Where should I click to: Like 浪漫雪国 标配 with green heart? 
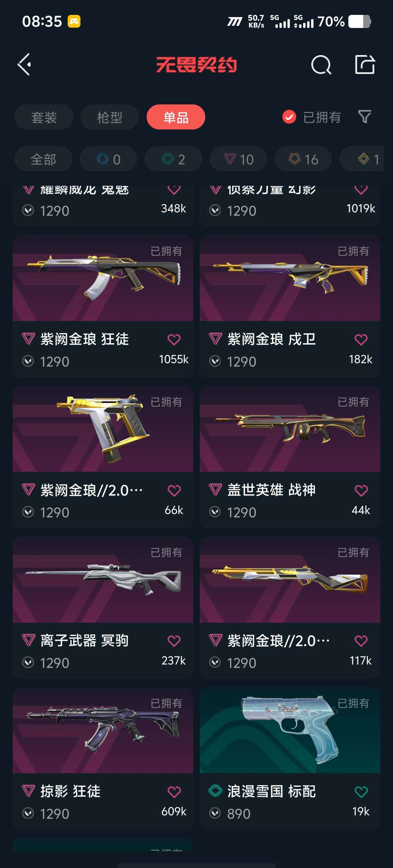pyautogui.click(x=361, y=792)
